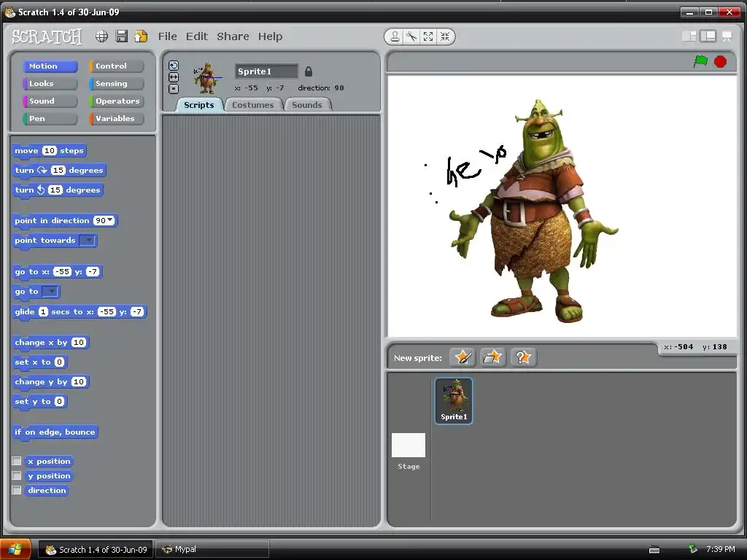Screen dimensions: 747x560
Task: Click the turn counterclockwise 15 degrees block
Action: pyautogui.click(x=58, y=190)
